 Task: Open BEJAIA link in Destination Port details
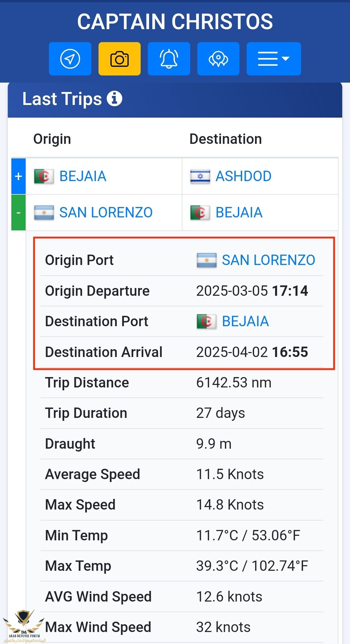[x=245, y=322]
